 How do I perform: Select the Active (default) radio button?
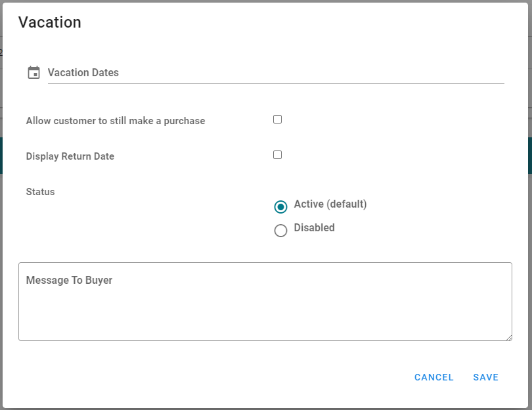[280, 207]
